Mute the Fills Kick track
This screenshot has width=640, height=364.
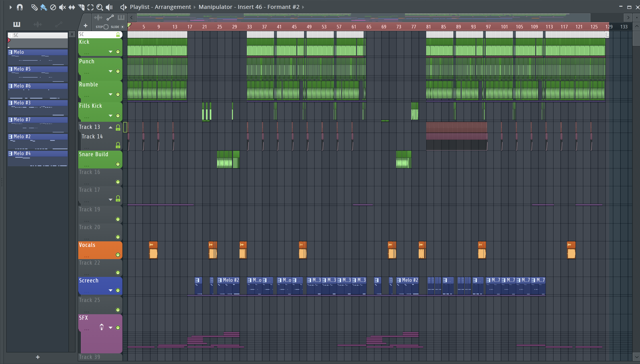click(x=118, y=116)
